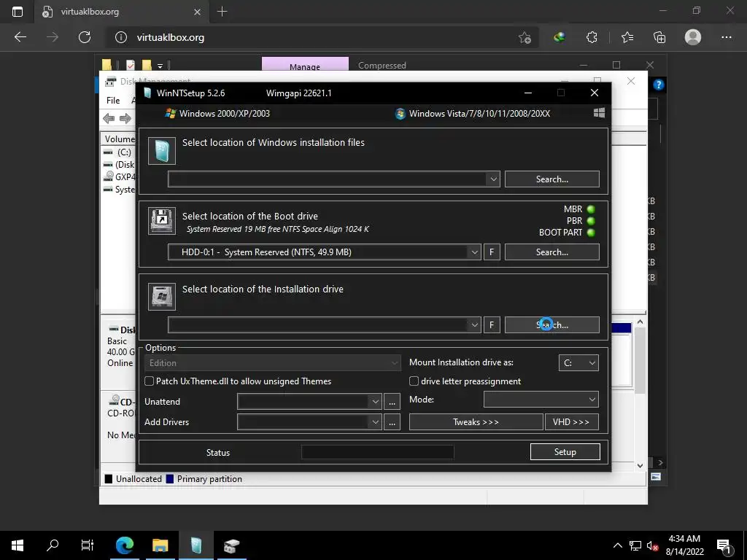Open Microsoft Edge from the taskbar
Viewport: 747px width, 560px height.
point(124,545)
